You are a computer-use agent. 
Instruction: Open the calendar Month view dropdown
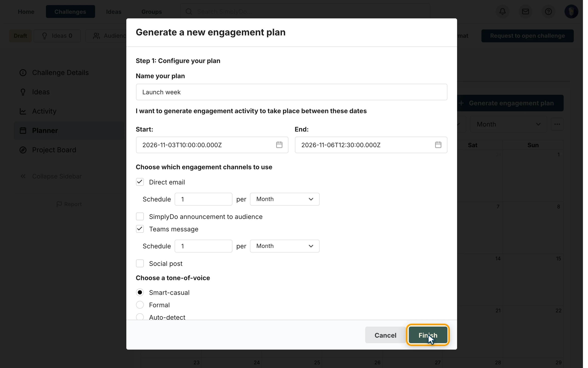pyautogui.click(x=508, y=124)
